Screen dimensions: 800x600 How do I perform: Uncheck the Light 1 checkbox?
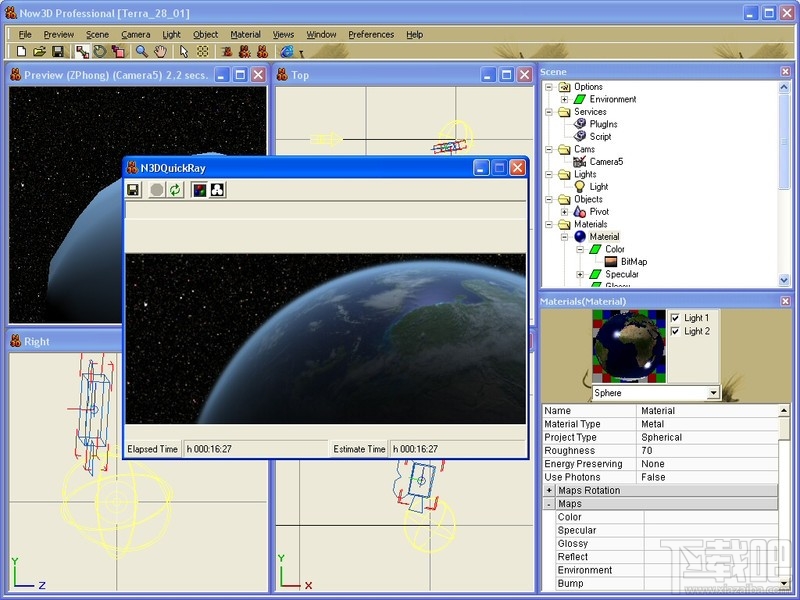[x=675, y=318]
